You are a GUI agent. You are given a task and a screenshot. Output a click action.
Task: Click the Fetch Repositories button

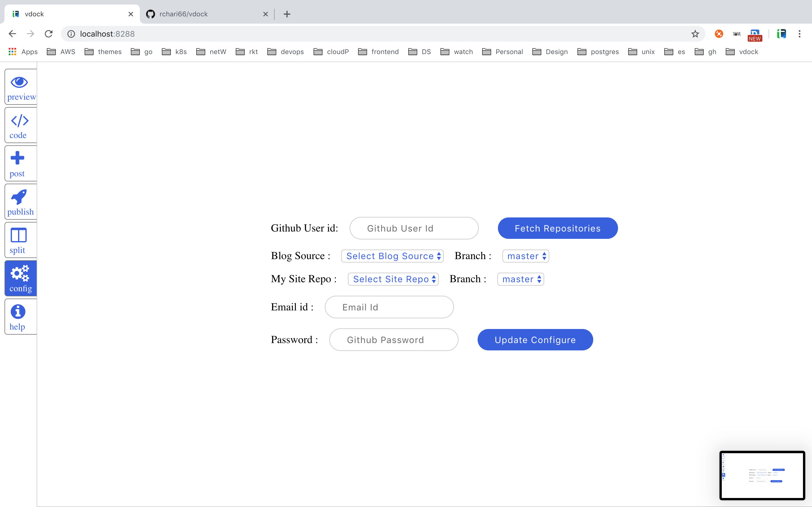click(x=557, y=228)
